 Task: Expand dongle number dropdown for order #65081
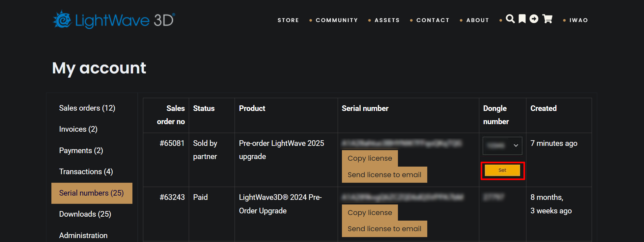[x=502, y=146]
